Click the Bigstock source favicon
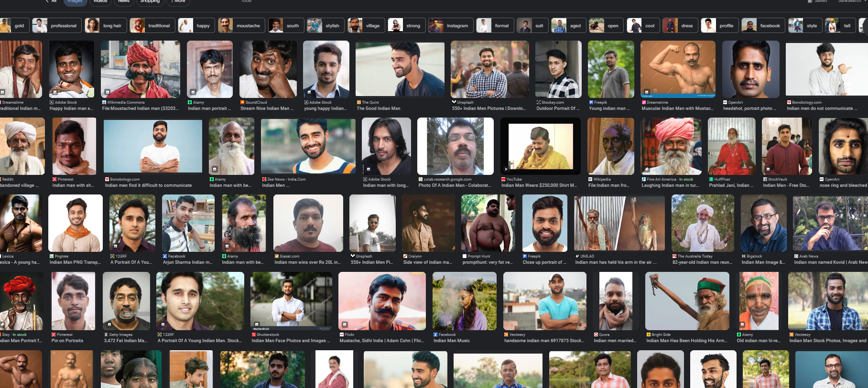 coord(744,256)
